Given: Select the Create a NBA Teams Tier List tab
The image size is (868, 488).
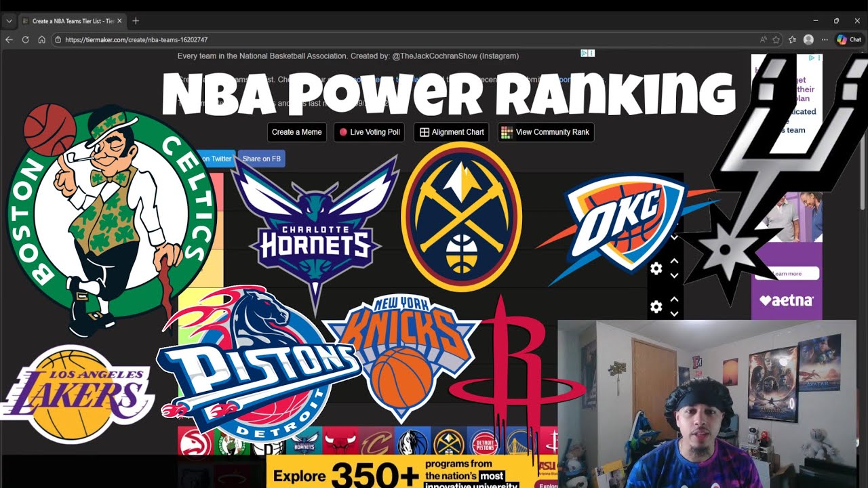Looking at the screenshot, I should [72, 21].
